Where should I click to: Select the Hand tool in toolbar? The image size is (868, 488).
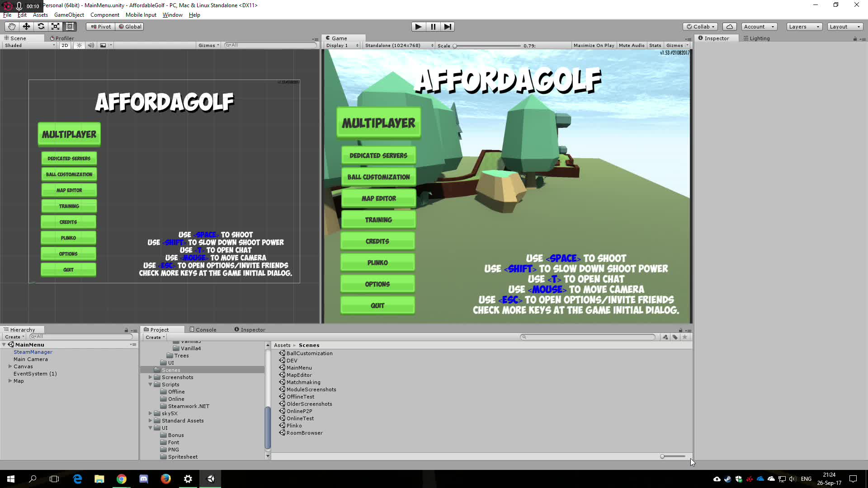[x=11, y=27]
